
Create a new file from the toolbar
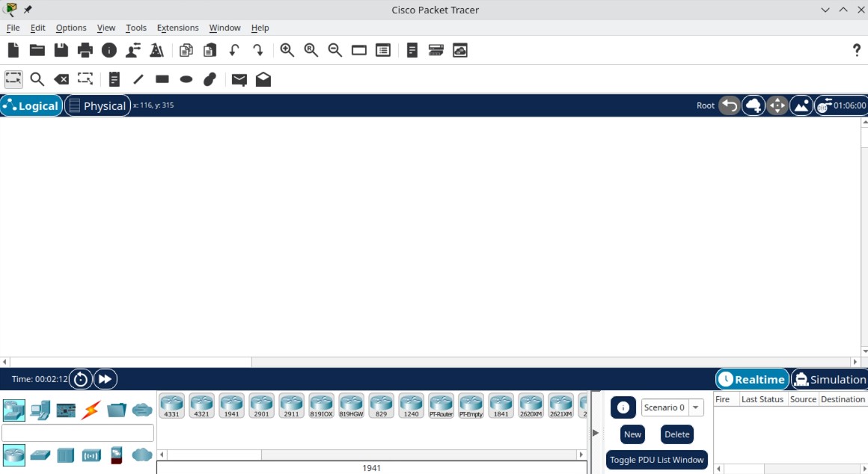coord(13,50)
